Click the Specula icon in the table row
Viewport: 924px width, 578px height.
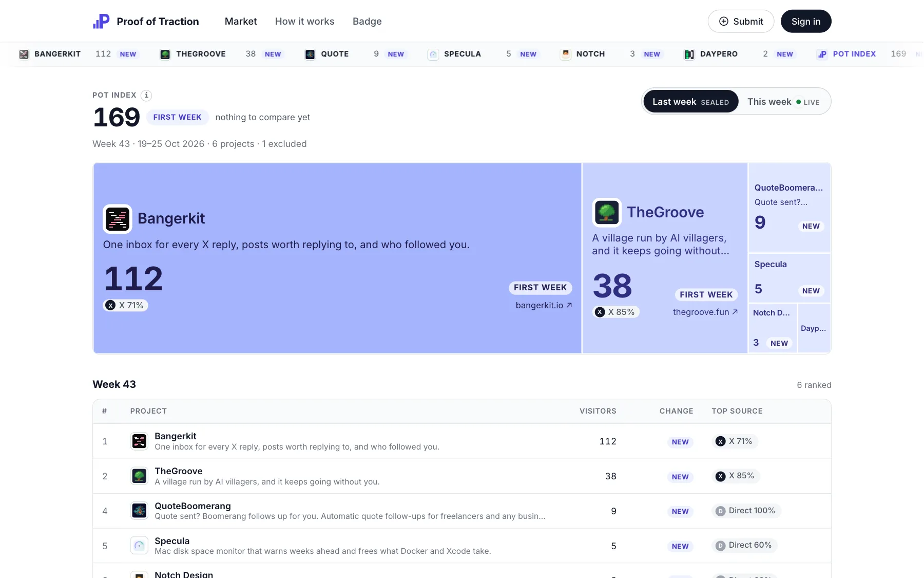tap(139, 546)
